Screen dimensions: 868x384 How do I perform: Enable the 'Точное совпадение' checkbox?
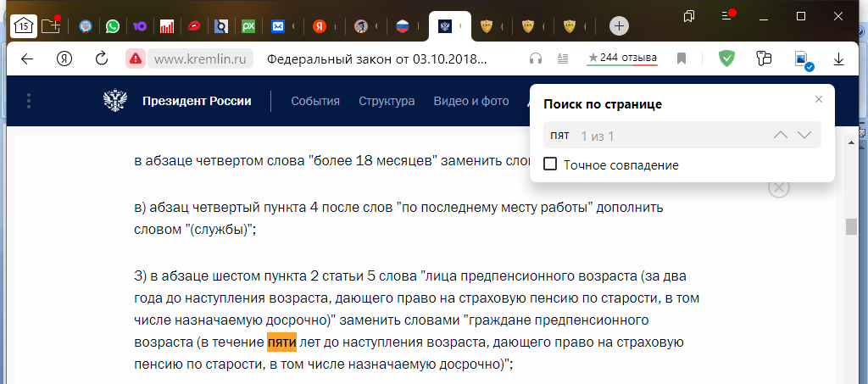click(550, 164)
